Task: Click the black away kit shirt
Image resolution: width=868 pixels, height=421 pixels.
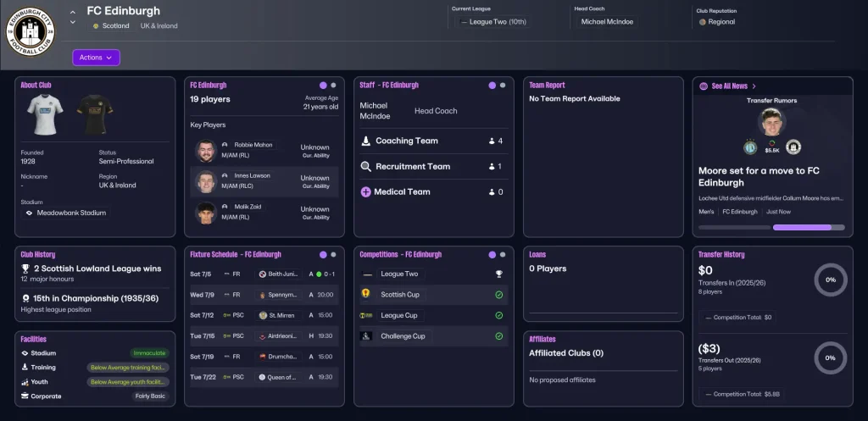Action: (x=95, y=114)
